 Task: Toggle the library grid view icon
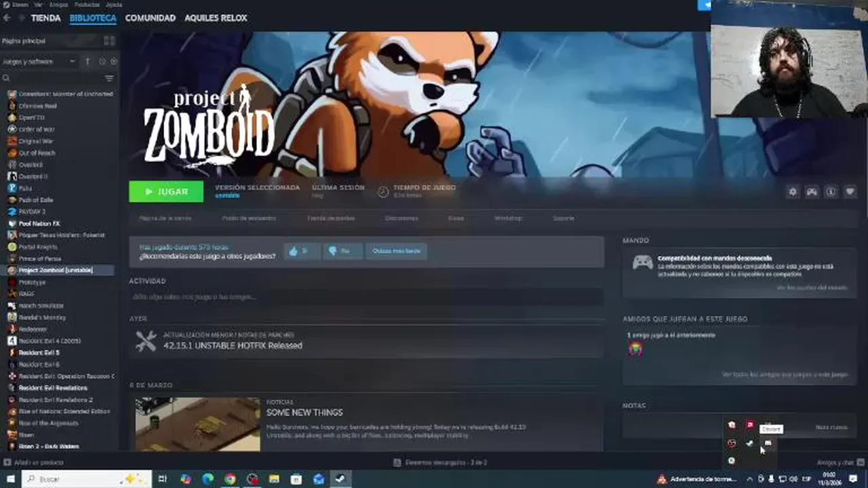[109, 41]
